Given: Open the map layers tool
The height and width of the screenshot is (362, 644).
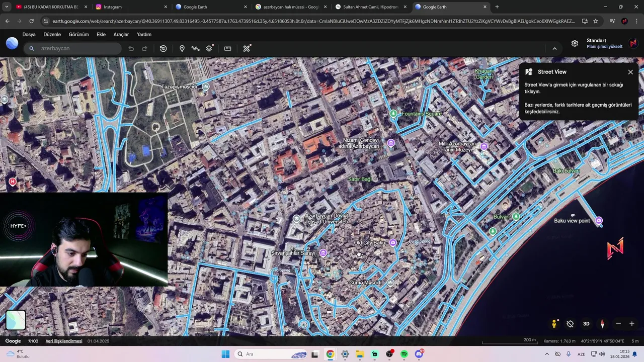Looking at the screenshot, I should point(210,48).
